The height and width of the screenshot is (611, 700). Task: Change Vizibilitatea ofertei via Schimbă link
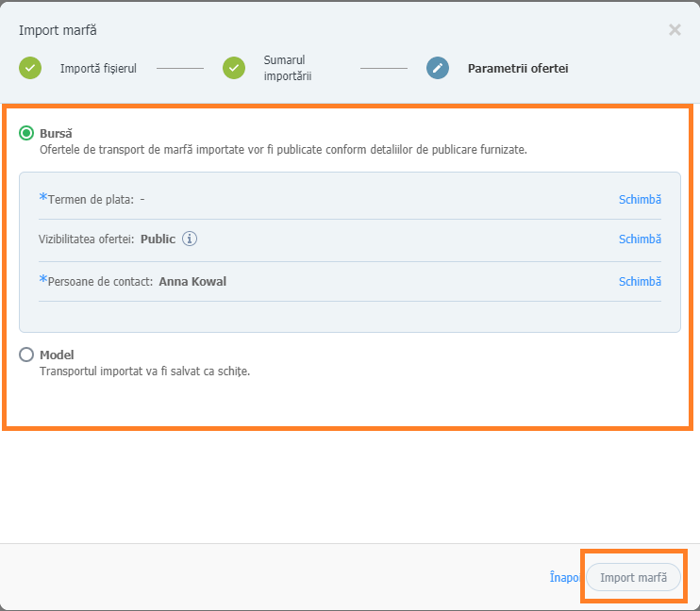click(x=640, y=239)
